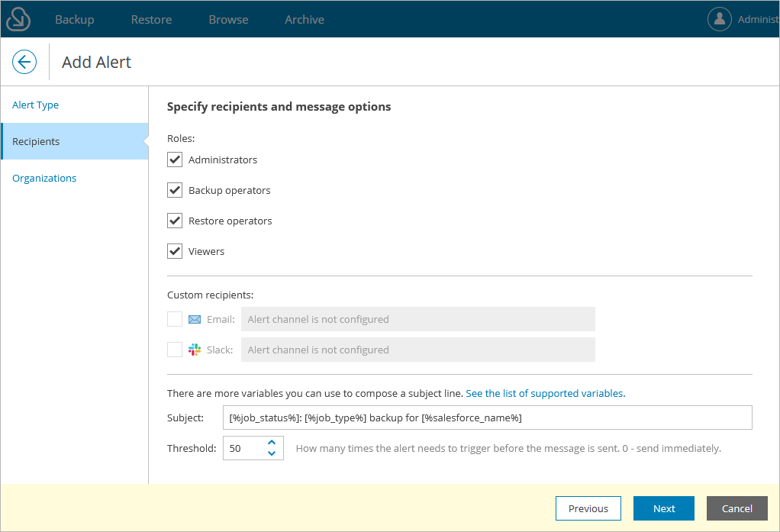Click the Slack icon next to Slack field
The height and width of the screenshot is (532, 780).
(195, 349)
